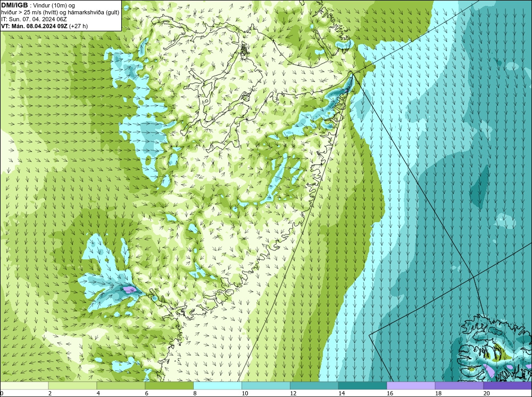This screenshot has width=532, height=397.
Task: Click the purple wind maximum in southwest Greenland
Action: (x=129, y=290)
